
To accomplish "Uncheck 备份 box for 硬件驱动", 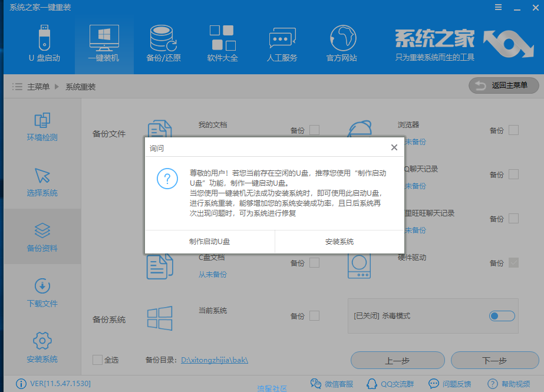I will click(513, 263).
